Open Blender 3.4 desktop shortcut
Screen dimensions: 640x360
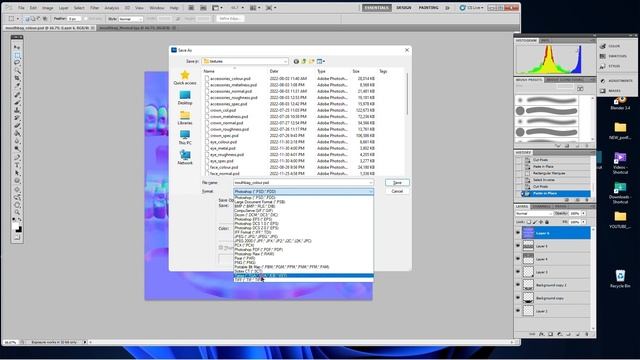click(x=620, y=103)
